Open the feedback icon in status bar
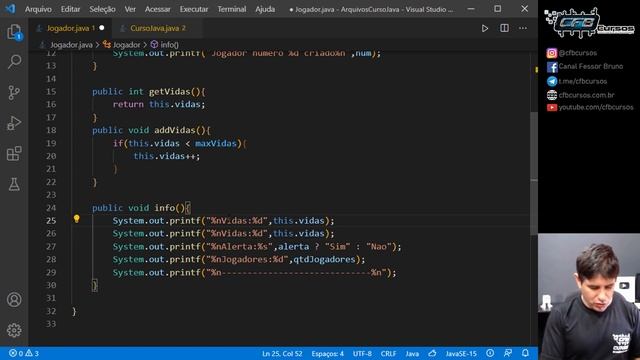 click(x=508, y=353)
